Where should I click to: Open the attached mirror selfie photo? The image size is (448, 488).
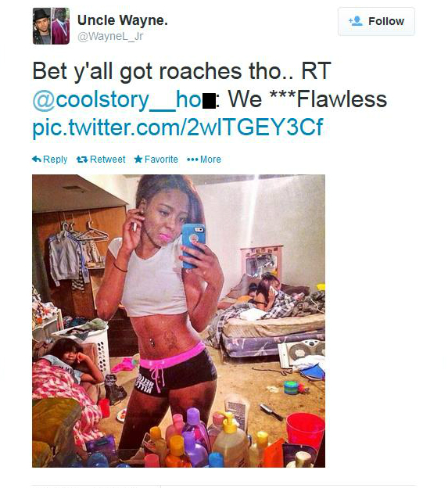pyautogui.click(x=178, y=321)
